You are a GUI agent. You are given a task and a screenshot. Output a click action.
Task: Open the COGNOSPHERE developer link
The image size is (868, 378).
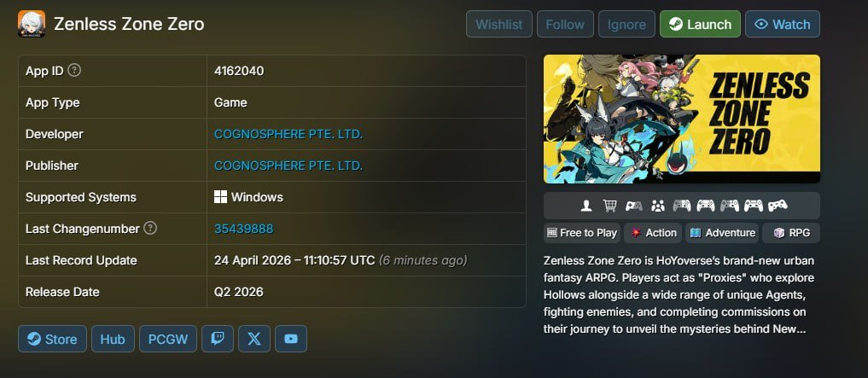[288, 134]
